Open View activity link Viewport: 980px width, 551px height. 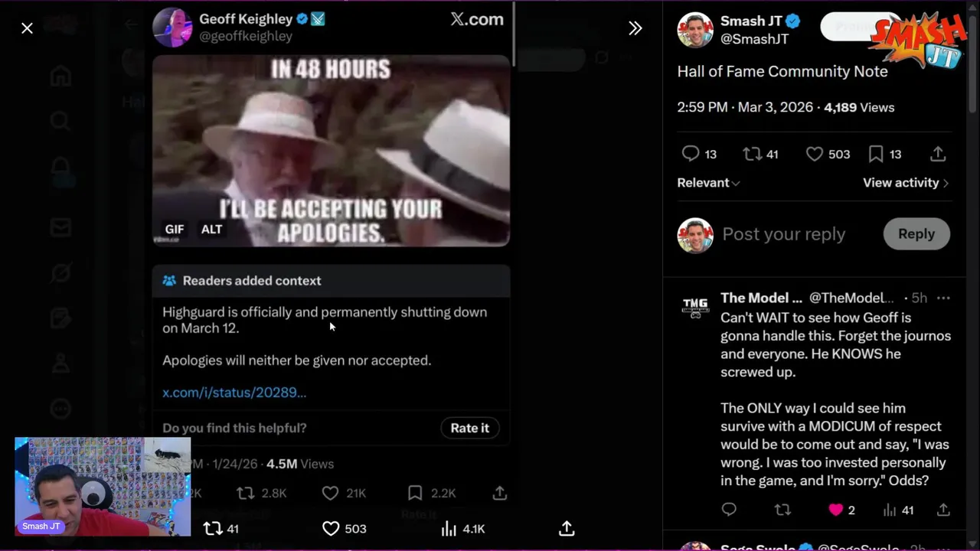906,183
